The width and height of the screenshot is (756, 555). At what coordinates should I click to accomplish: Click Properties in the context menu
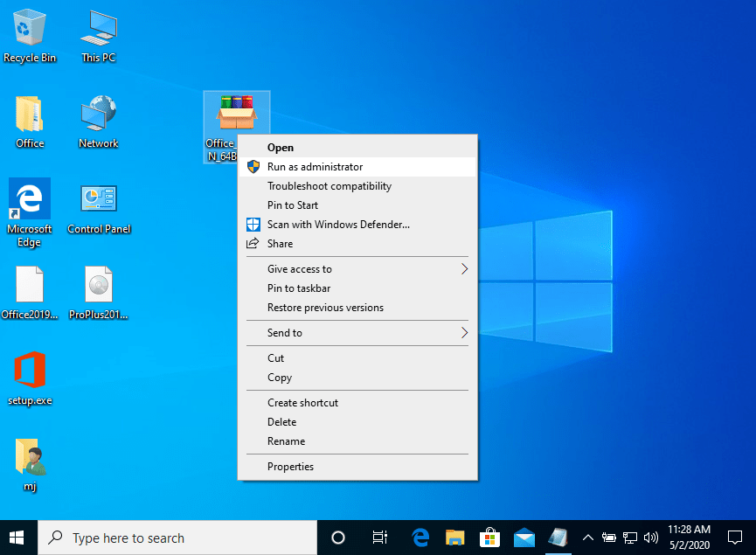[290, 467]
